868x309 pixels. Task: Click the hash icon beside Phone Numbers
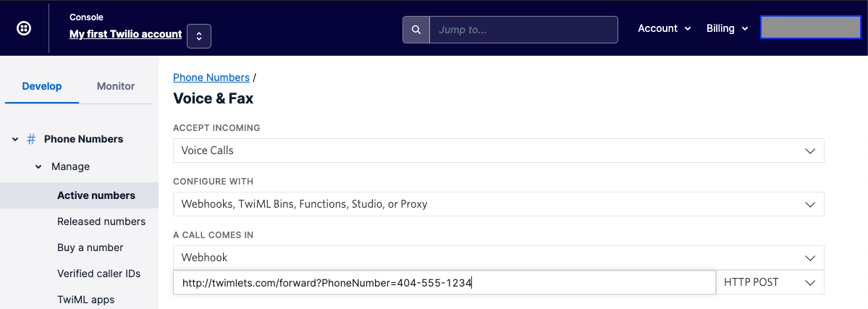pyautogui.click(x=32, y=139)
